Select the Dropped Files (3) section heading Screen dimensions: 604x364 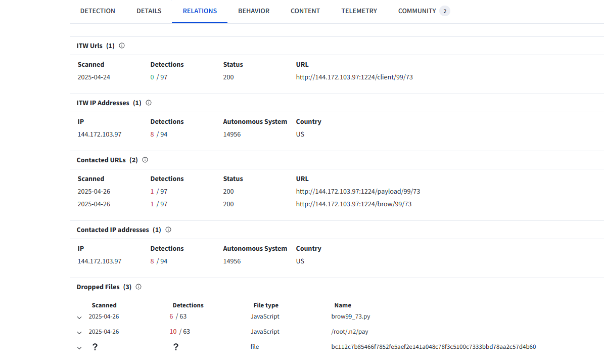104,287
